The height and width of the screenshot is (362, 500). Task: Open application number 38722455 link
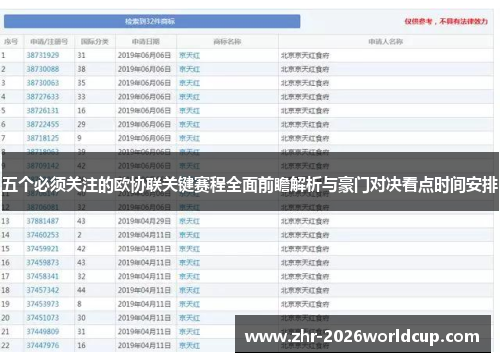[x=43, y=125]
